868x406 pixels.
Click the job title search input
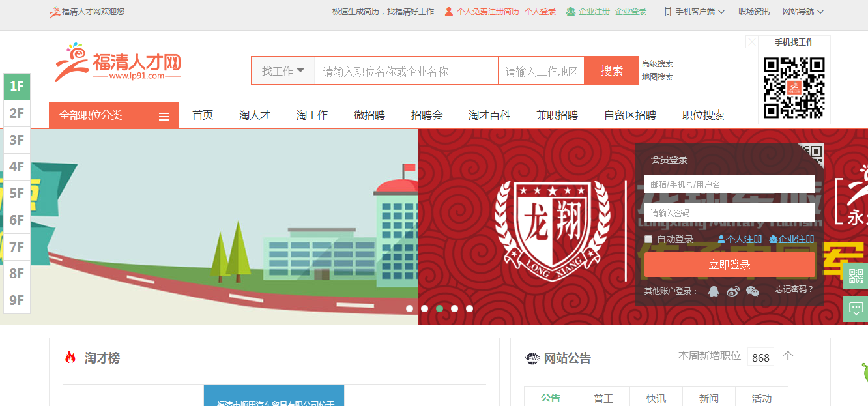(x=406, y=71)
